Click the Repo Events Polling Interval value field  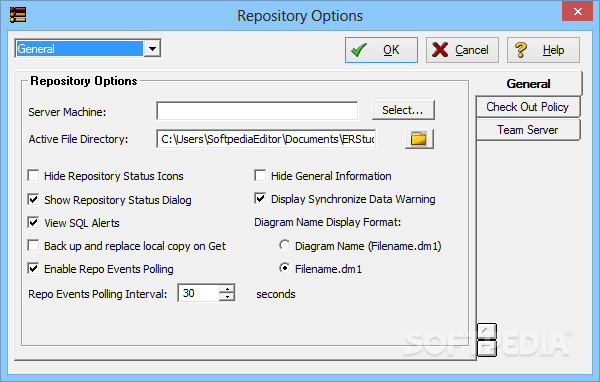click(x=199, y=293)
